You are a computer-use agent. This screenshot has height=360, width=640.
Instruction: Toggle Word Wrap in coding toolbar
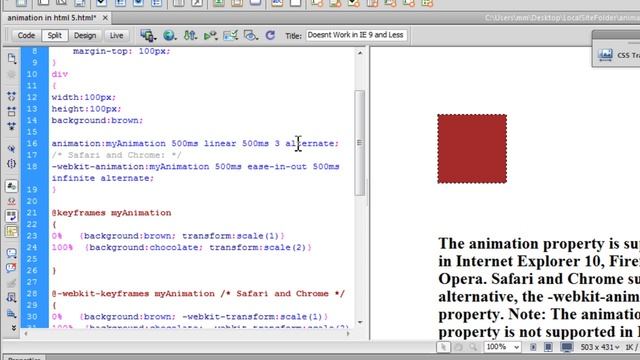pyautogui.click(x=11, y=216)
